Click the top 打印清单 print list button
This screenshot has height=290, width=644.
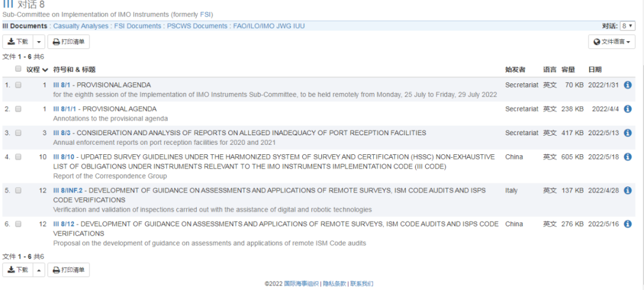tap(69, 42)
